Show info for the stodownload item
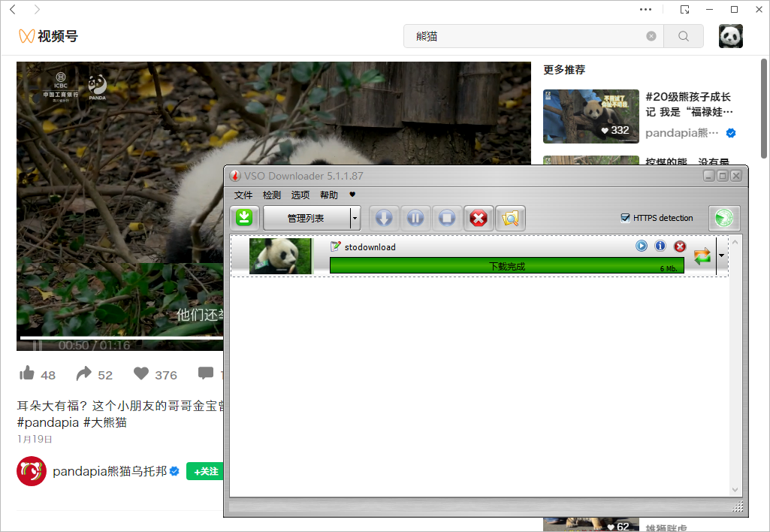This screenshot has height=532, width=770. [x=660, y=246]
